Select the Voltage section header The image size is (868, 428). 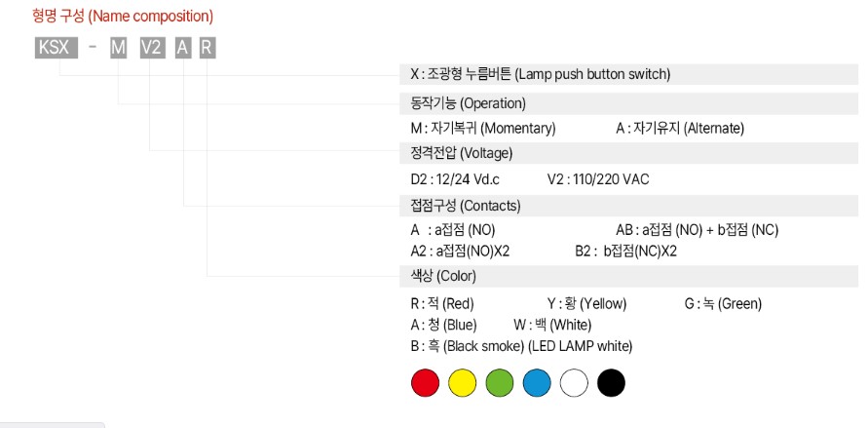pos(629,153)
